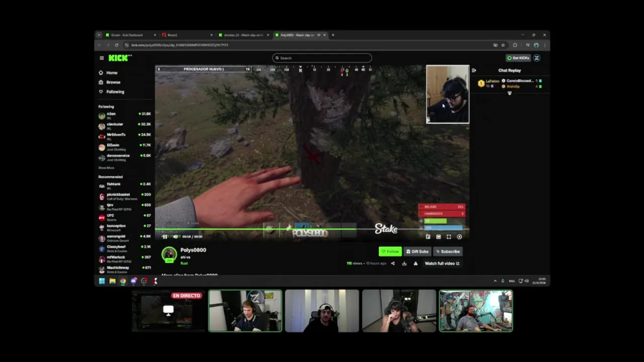
Task: Open the Polys0800 channel name link
Action: click(x=193, y=250)
